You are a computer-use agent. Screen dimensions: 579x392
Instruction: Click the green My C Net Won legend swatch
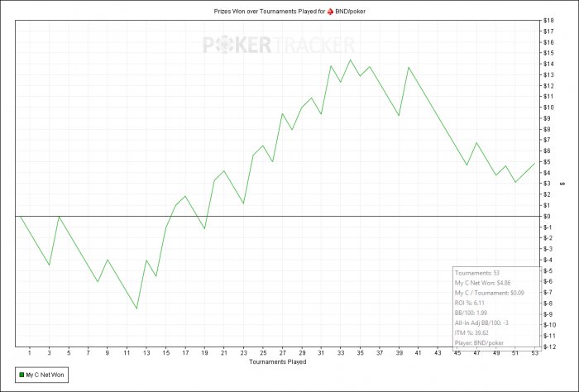[x=22, y=375]
